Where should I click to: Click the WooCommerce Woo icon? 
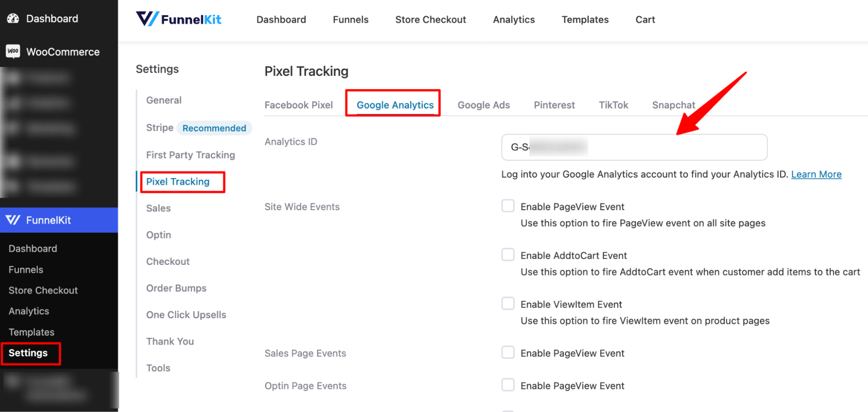tap(13, 51)
